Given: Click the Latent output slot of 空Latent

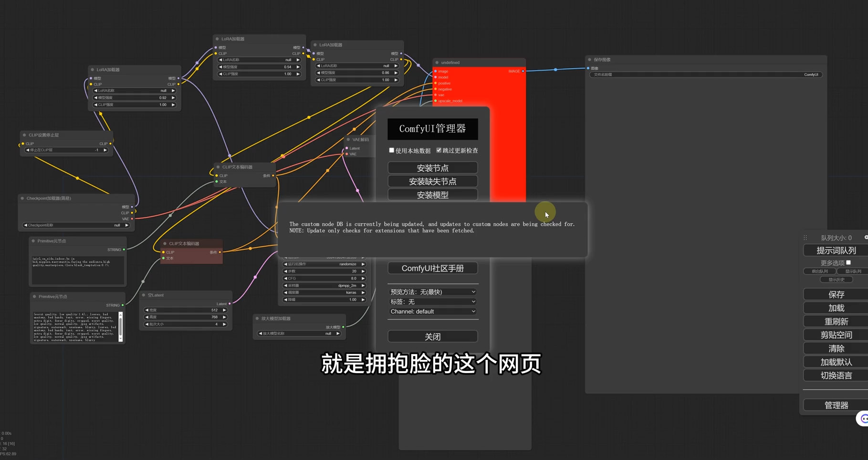Looking at the screenshot, I should point(230,303).
